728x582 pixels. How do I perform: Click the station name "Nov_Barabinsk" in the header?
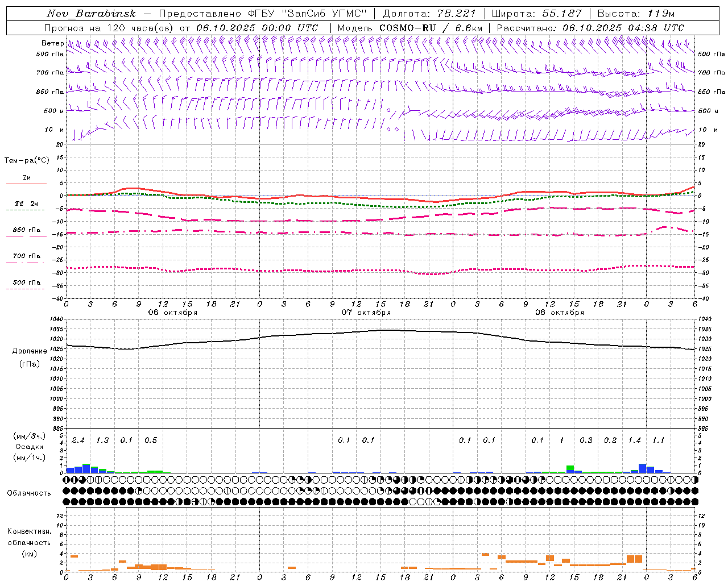(92, 14)
